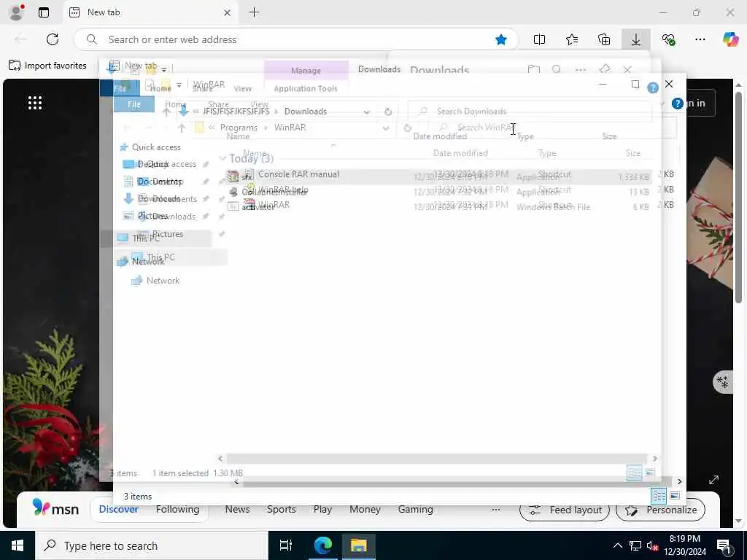The width and height of the screenshot is (747, 560).
Task: Open File Explorer taskbar icon
Action: tap(359, 545)
